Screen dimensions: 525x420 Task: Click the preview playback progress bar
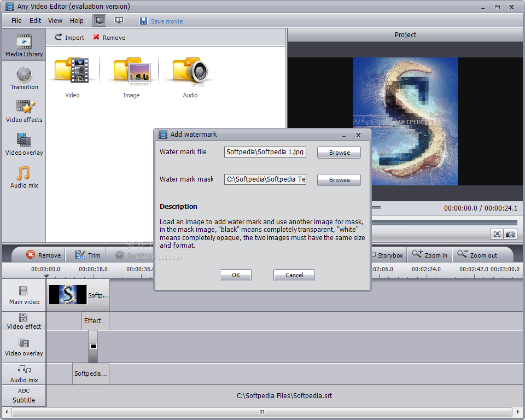444,223
